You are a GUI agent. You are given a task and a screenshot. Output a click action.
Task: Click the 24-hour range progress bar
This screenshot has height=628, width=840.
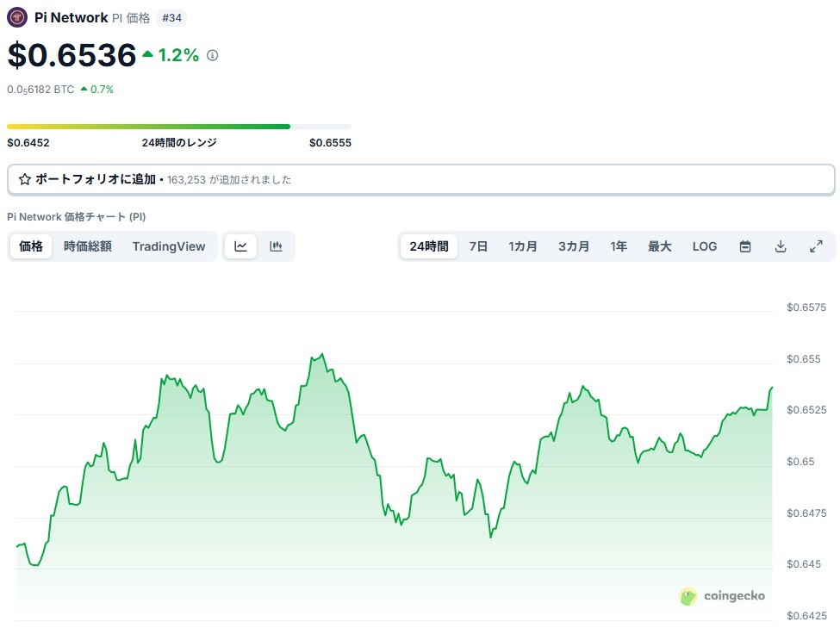179,127
